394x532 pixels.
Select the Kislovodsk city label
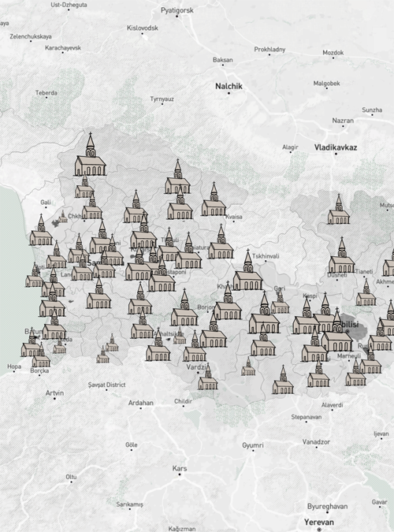tap(143, 28)
